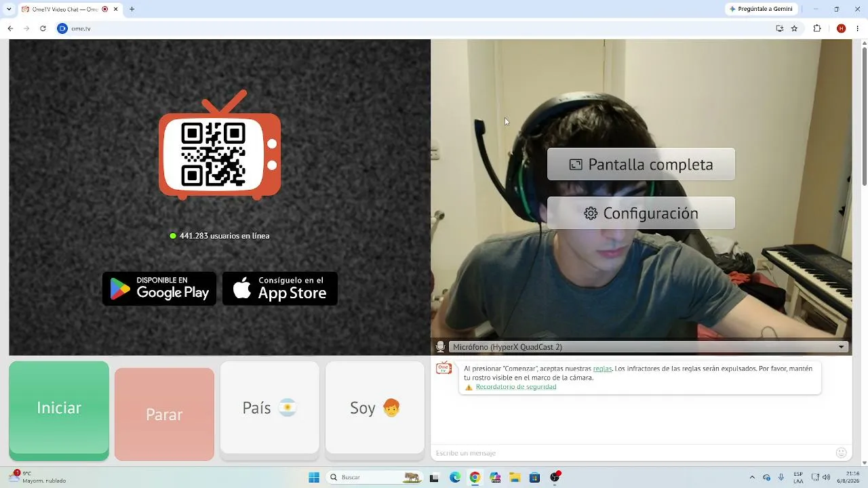Open the Soy gender selector
The height and width of the screenshot is (488, 868).
[x=375, y=408]
